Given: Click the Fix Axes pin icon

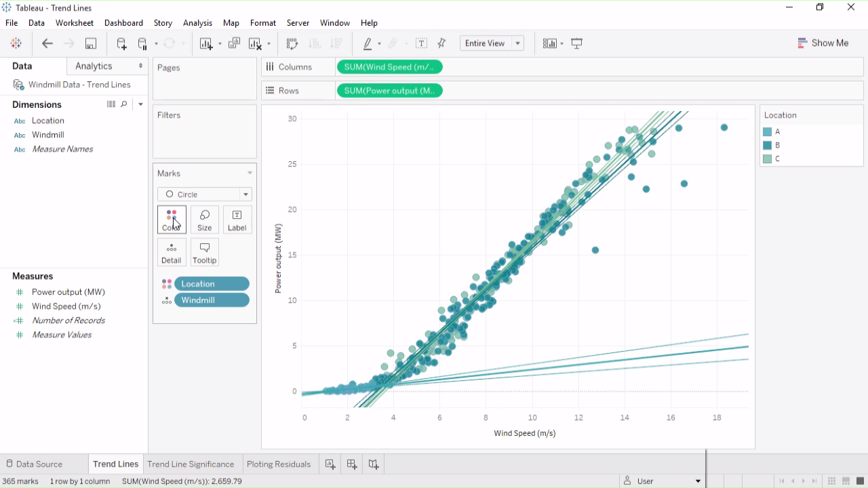Looking at the screenshot, I should [x=442, y=43].
